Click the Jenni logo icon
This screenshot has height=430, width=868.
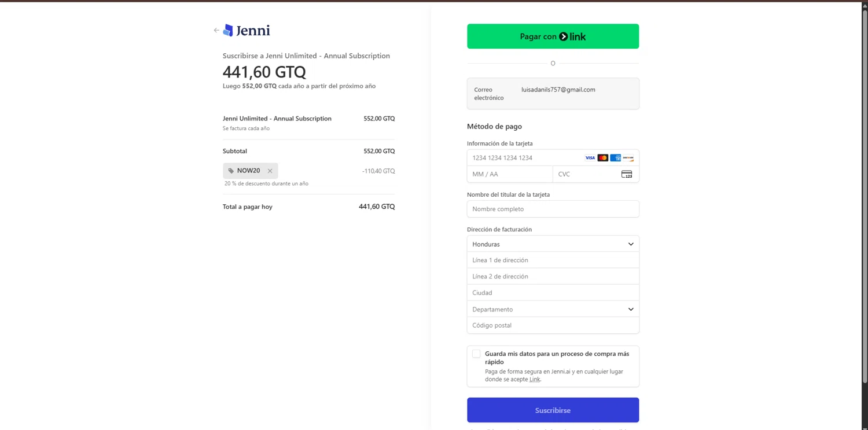[x=228, y=30]
